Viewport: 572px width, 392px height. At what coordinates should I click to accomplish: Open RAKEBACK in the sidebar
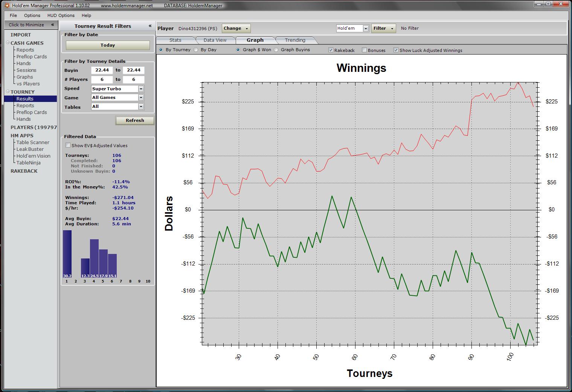click(24, 171)
